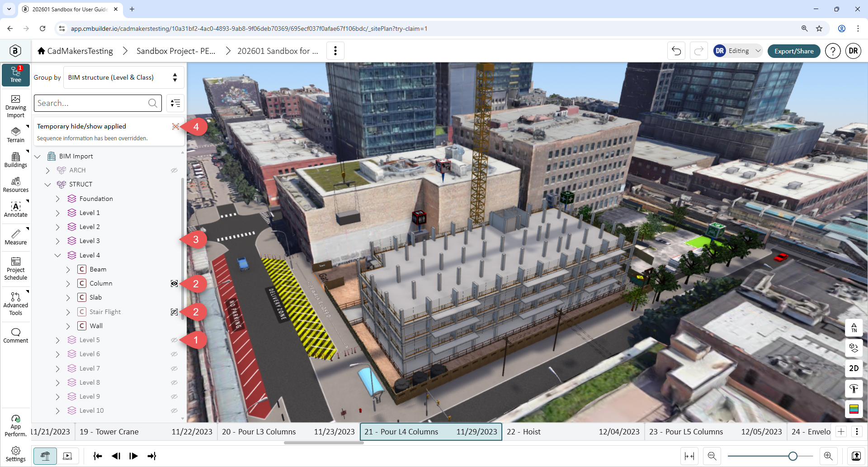Show Level 9 in the tree
868x467 pixels.
(x=174, y=397)
